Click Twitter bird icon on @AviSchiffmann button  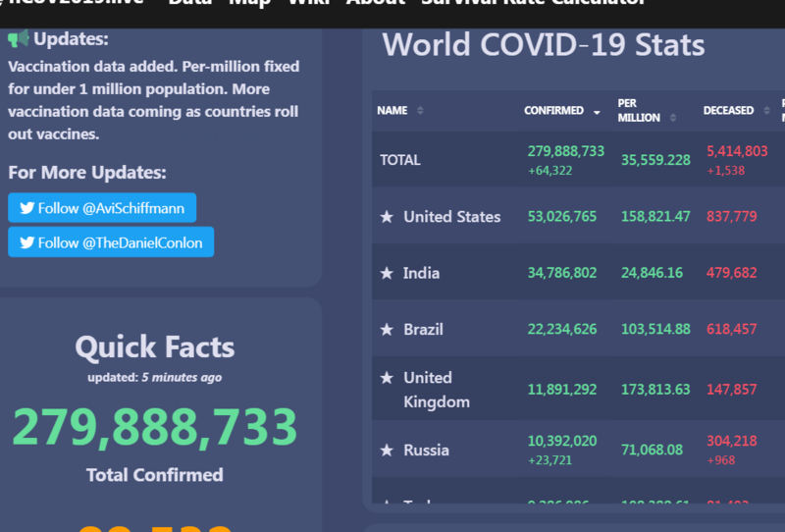coord(26,208)
